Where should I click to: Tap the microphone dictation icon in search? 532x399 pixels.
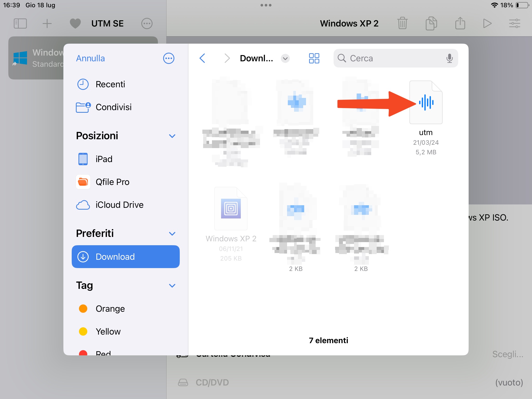[449, 58]
